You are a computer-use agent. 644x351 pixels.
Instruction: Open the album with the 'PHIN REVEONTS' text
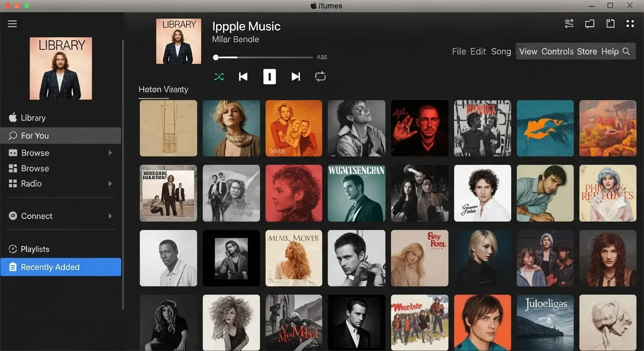point(608,193)
